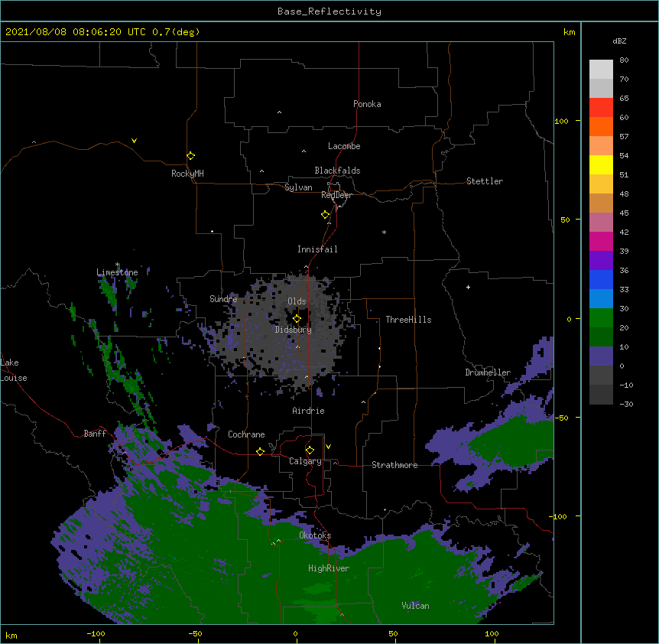Click the yellow diamond marker south of RedDeer
This screenshot has width=659, height=644.
pyautogui.click(x=326, y=215)
